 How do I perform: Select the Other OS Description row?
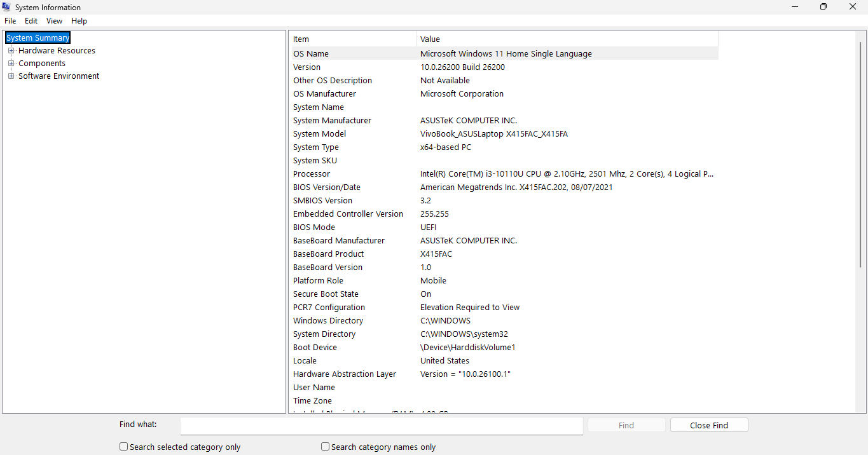(505, 81)
